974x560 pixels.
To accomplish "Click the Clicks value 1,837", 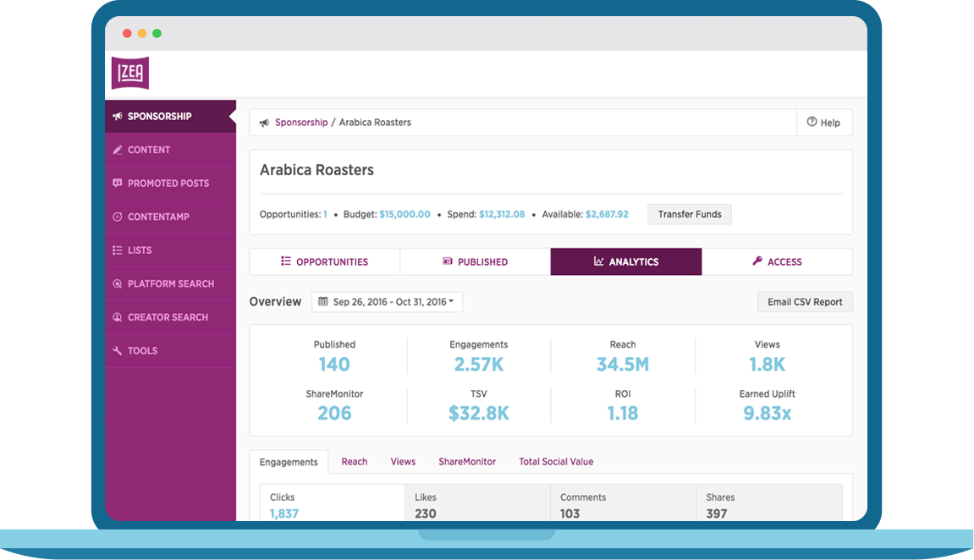I will coord(283,513).
